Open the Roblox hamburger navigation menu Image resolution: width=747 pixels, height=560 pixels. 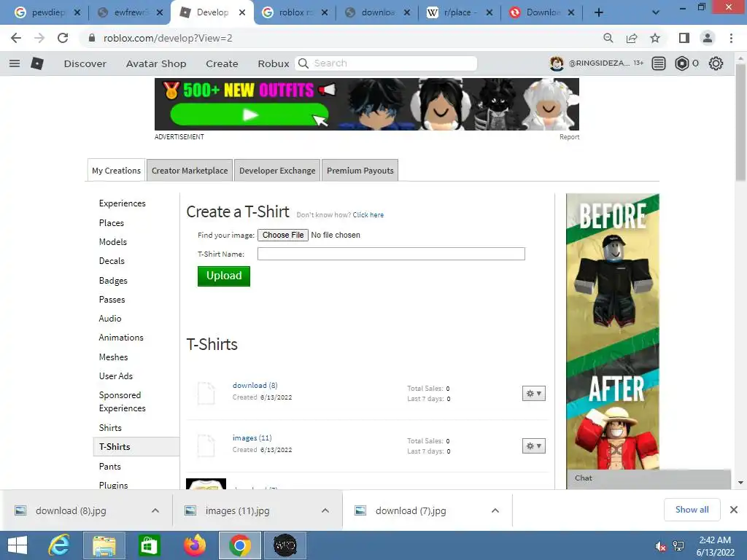15,63
